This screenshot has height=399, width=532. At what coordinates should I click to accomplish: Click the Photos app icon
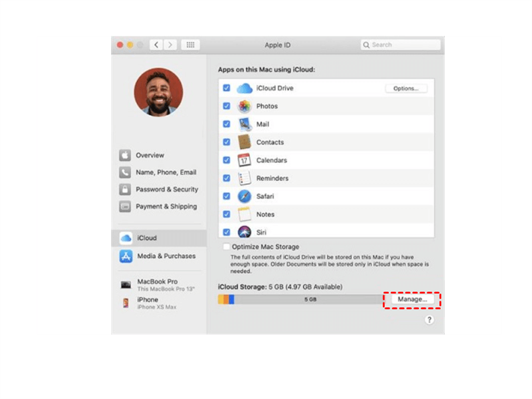pos(244,106)
